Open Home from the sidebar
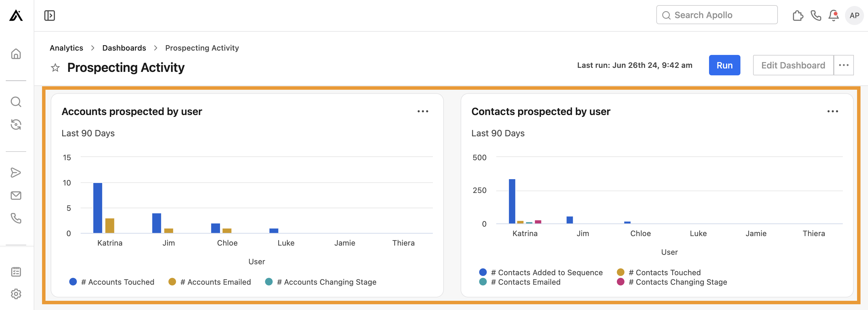Screen dimensions: 868x310 point(16,54)
